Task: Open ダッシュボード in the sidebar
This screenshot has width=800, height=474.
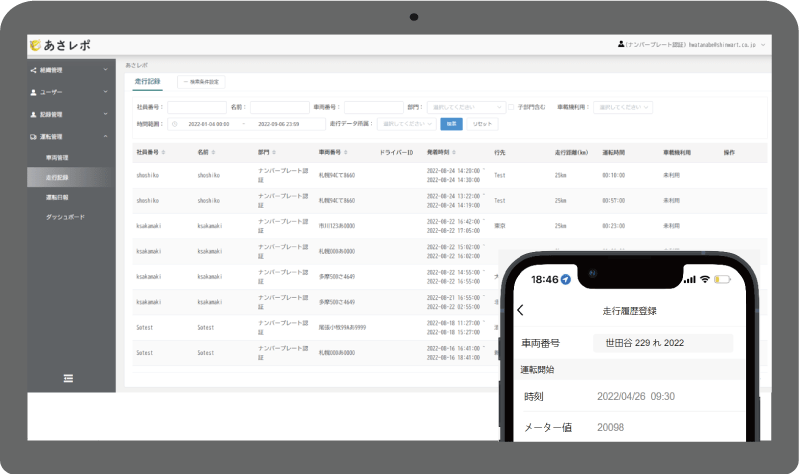Action: pos(65,217)
